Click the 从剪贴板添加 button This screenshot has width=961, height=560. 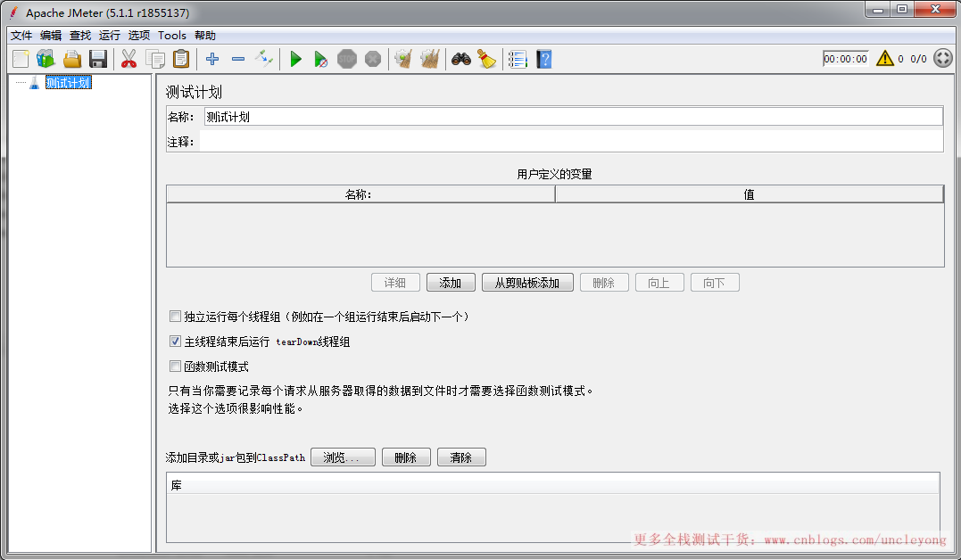click(527, 283)
